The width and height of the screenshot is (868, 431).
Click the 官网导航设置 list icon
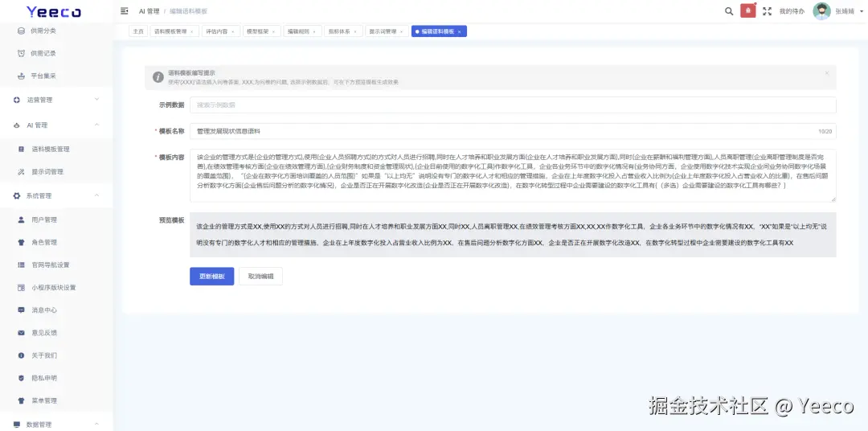pos(21,265)
